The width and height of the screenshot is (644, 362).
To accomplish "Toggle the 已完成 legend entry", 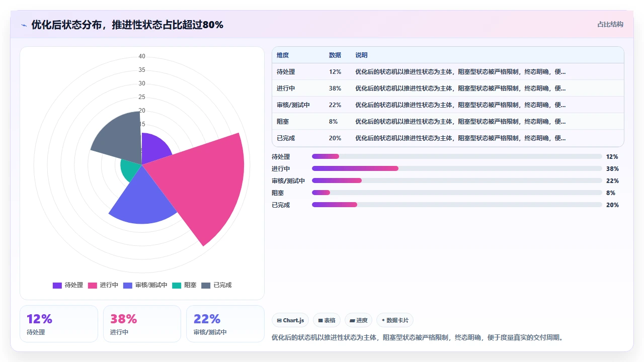I will 216,285.
